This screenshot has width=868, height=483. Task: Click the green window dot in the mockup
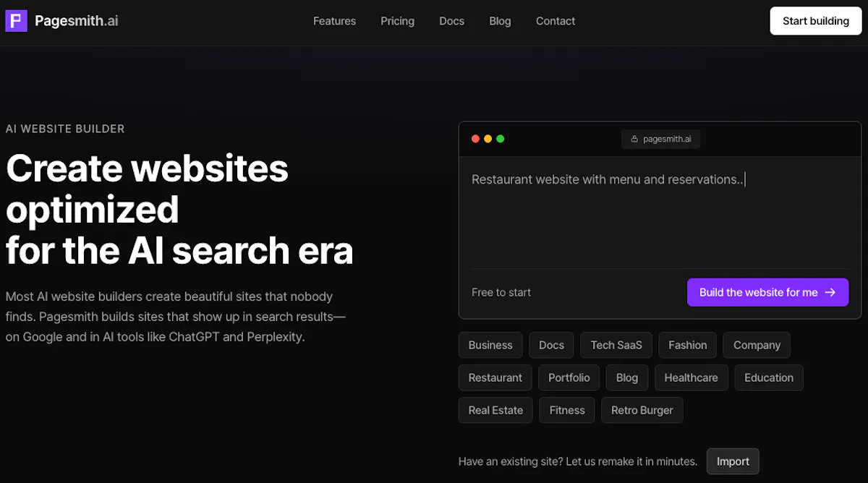(x=500, y=139)
